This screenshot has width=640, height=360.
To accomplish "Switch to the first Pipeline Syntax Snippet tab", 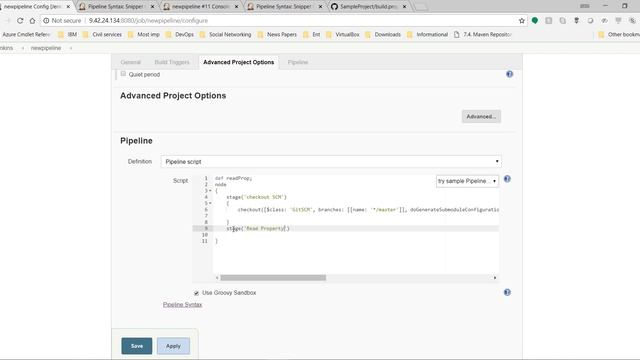I will point(116,7).
